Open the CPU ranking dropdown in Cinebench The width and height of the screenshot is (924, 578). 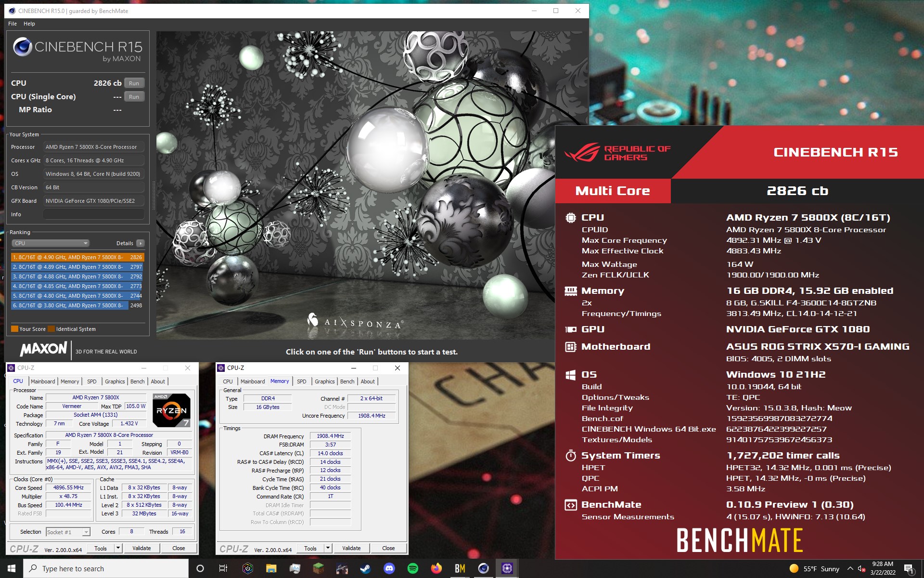[51, 243]
